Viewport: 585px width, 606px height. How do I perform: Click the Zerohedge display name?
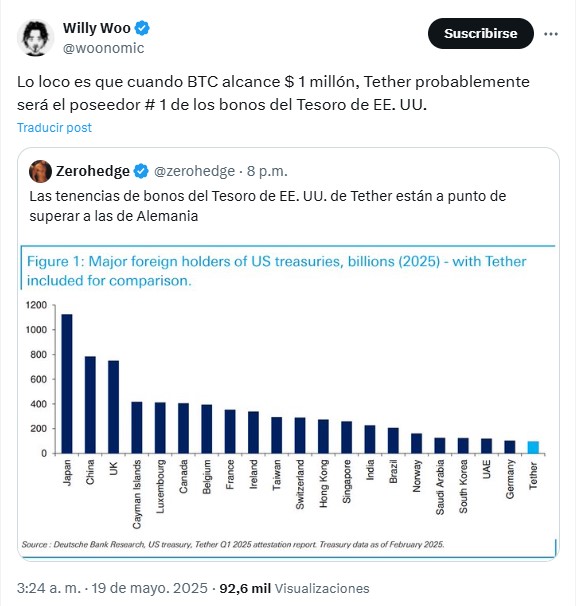point(93,171)
